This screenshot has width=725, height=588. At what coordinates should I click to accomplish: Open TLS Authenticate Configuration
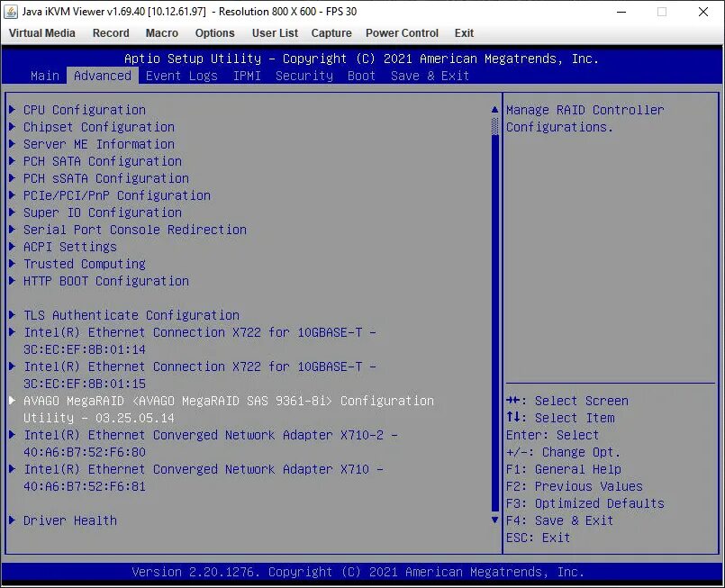tap(131, 315)
